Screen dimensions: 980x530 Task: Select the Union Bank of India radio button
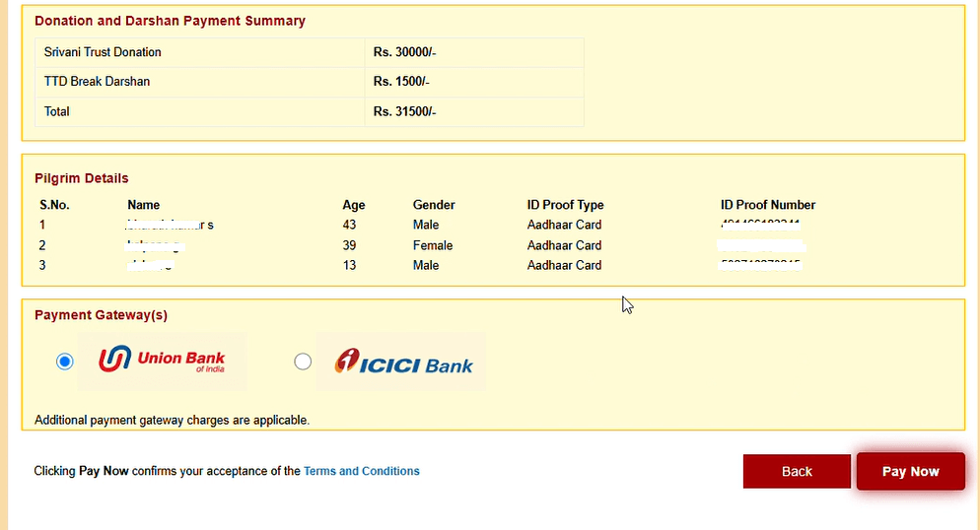pyautogui.click(x=64, y=362)
